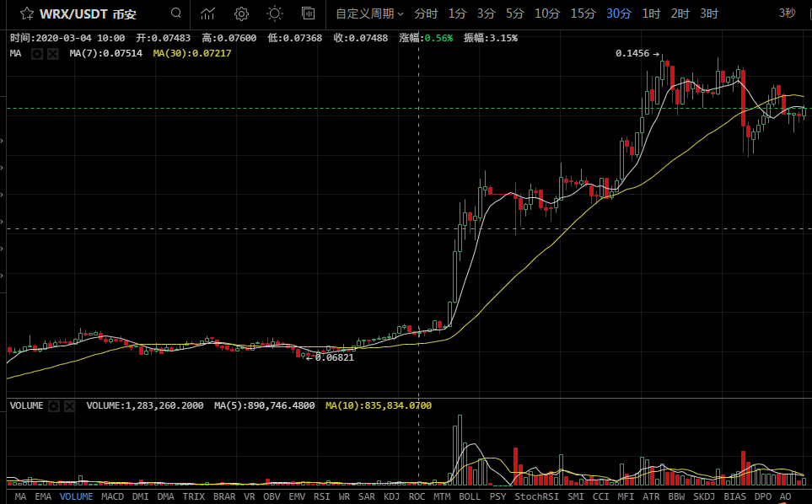Expand the 自定义周期 dropdown
The height and width of the screenshot is (504, 812).
369,13
